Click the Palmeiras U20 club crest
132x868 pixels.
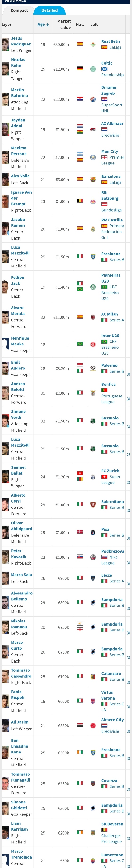93,287
